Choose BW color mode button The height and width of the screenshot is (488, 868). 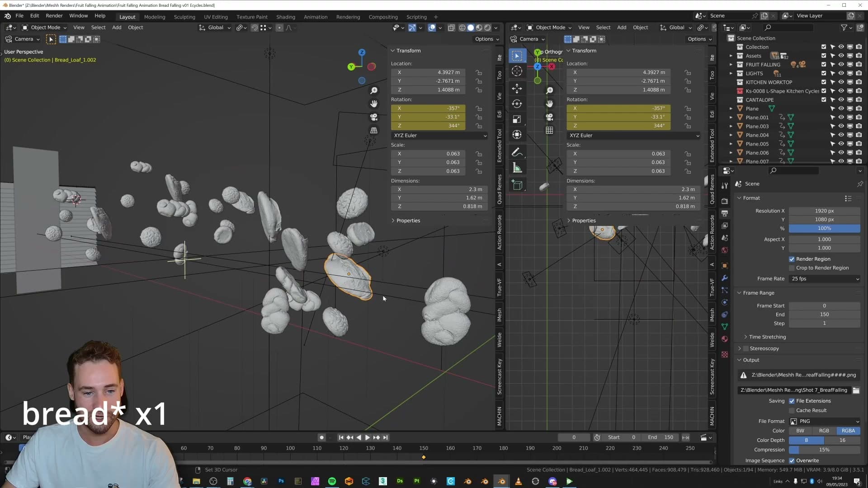click(x=800, y=431)
